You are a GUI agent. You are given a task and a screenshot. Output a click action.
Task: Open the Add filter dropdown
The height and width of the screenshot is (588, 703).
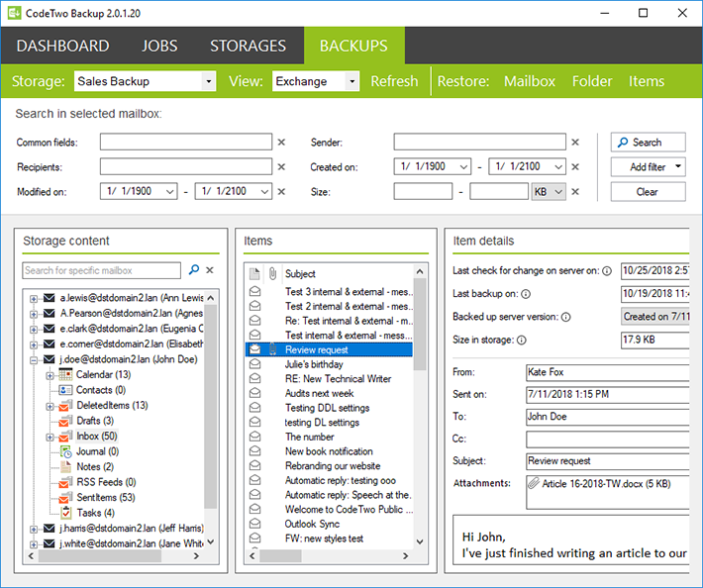pos(648,166)
